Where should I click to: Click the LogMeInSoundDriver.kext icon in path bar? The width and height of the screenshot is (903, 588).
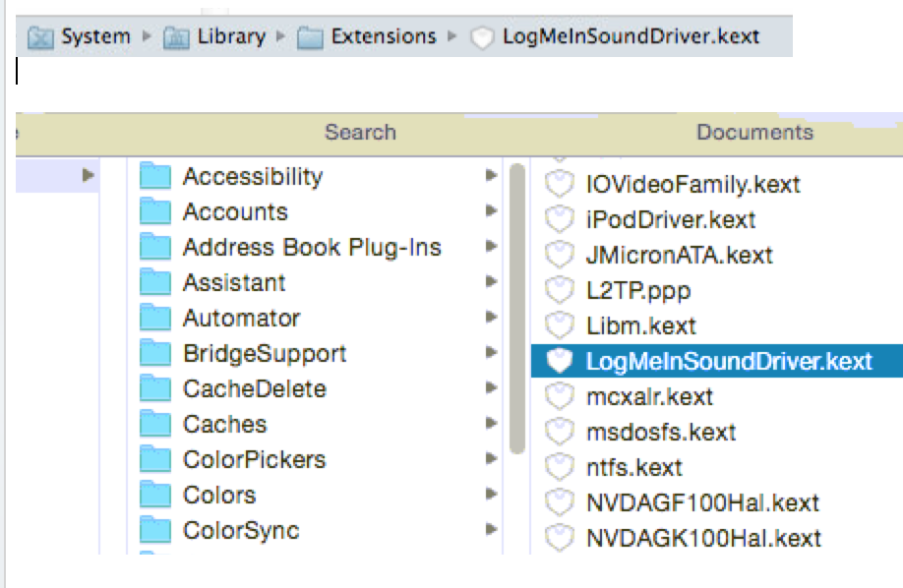tap(482, 37)
